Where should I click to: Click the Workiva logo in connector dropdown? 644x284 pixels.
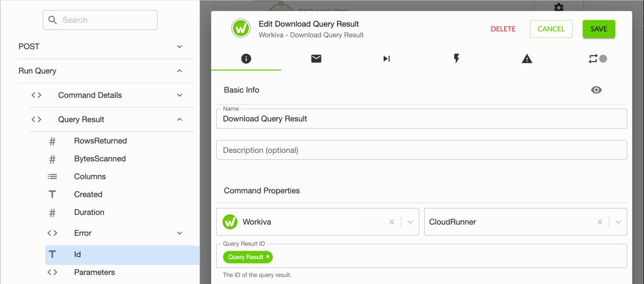[230, 222]
